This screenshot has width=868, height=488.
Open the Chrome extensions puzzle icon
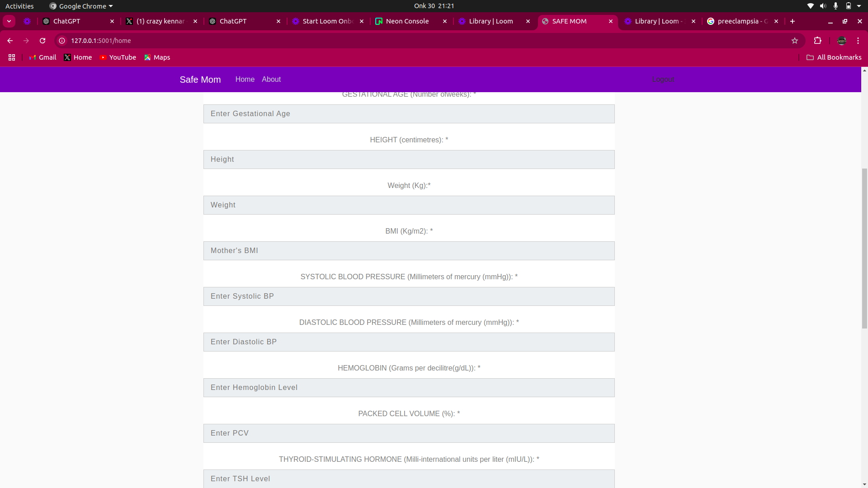[817, 41]
